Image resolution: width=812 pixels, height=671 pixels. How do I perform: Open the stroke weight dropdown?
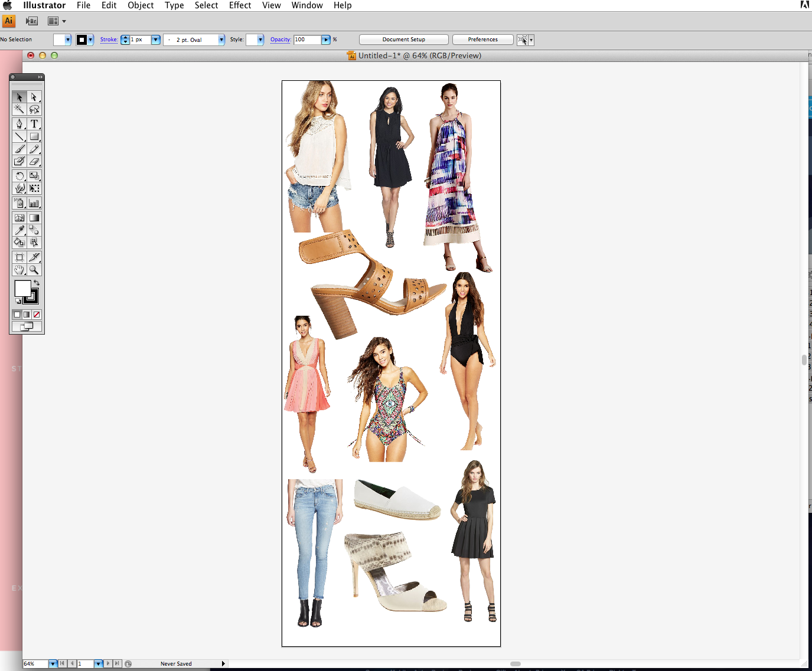click(x=156, y=40)
